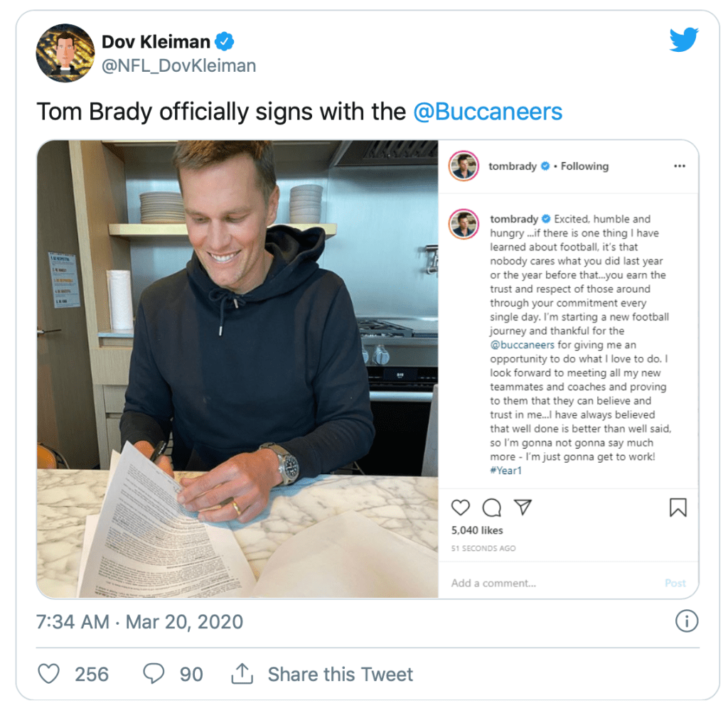Screen dimensions: 728x708
Task: Open tweet info circle icon
Action: pos(686,622)
